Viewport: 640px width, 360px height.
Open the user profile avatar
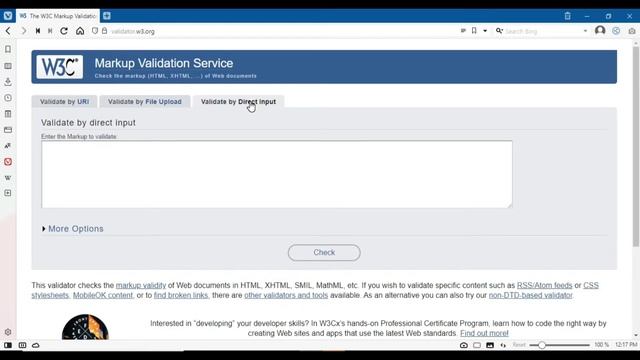click(600, 31)
